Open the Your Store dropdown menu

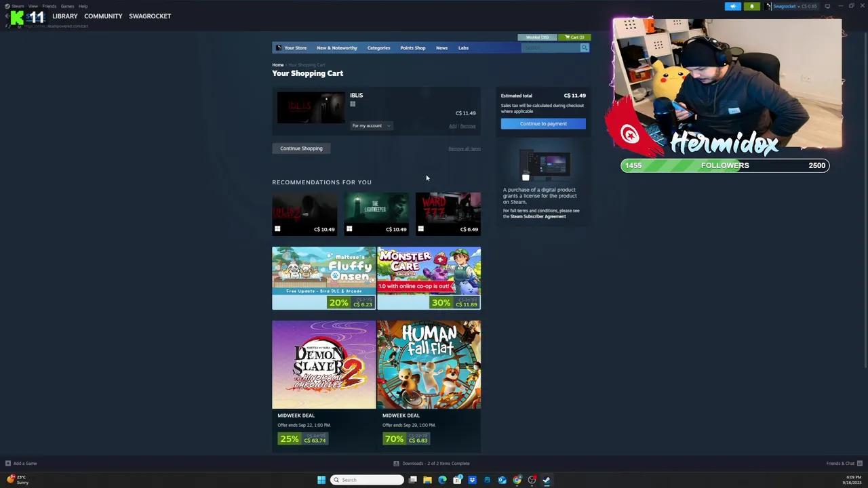(x=295, y=47)
